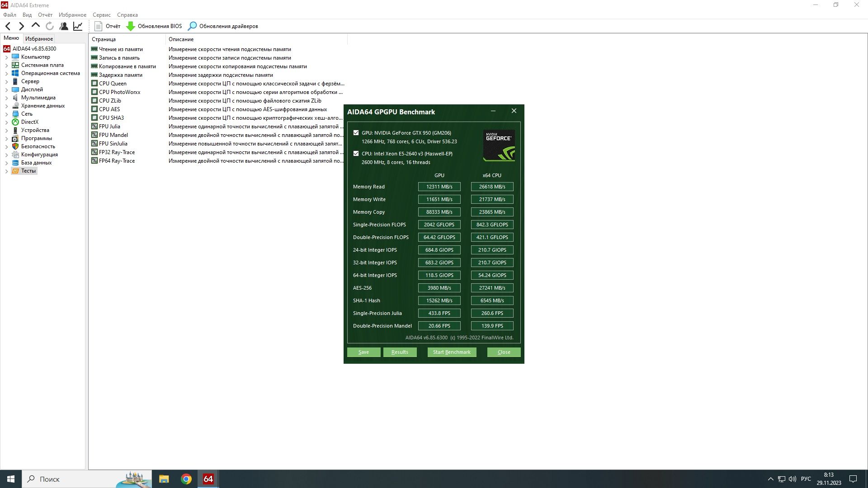
Task: Open the graph chart toolbar icon
Action: tap(78, 26)
